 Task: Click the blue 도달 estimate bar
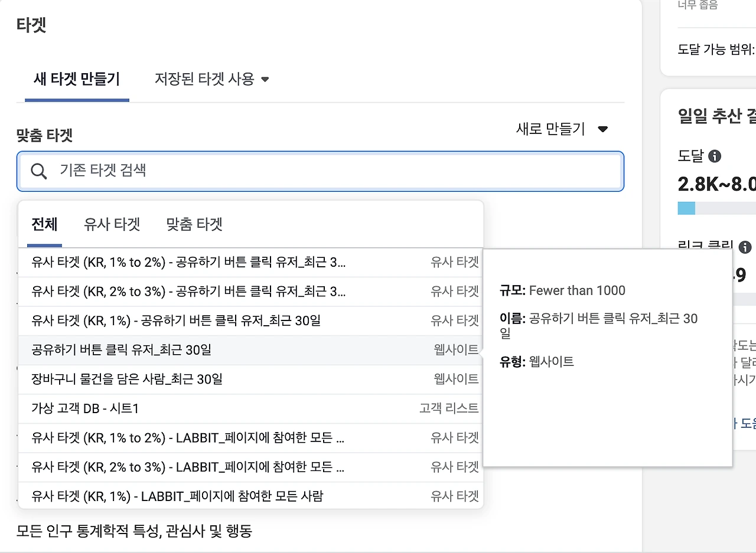686,208
